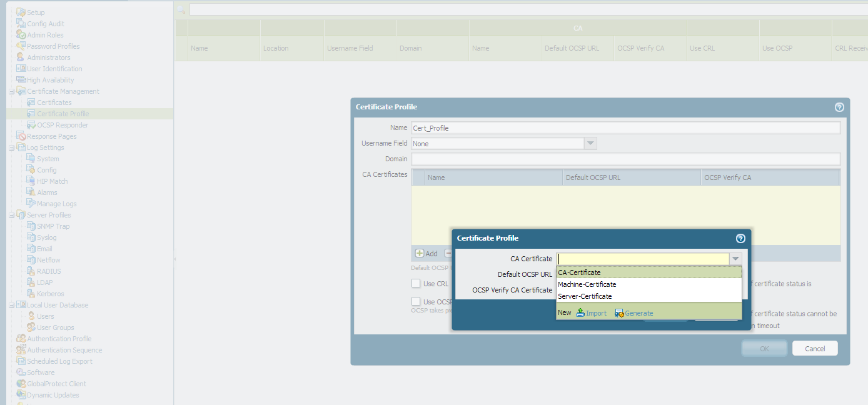
Task: Click into the Domain text field
Action: pyautogui.click(x=625, y=159)
